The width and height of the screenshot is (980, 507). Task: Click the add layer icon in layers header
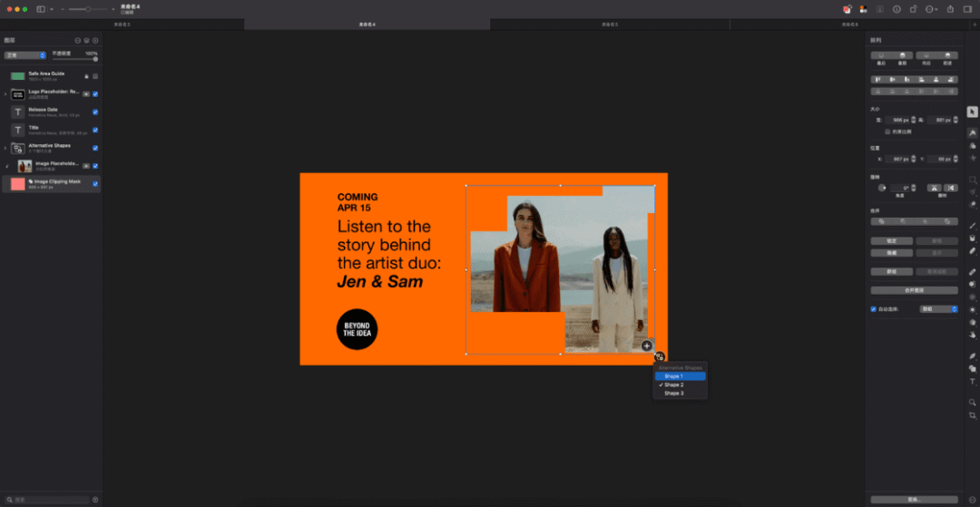pos(95,40)
